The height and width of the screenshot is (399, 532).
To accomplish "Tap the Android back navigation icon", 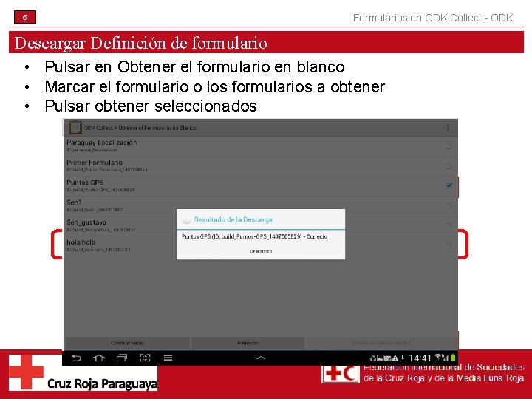I will pyautogui.click(x=76, y=358).
